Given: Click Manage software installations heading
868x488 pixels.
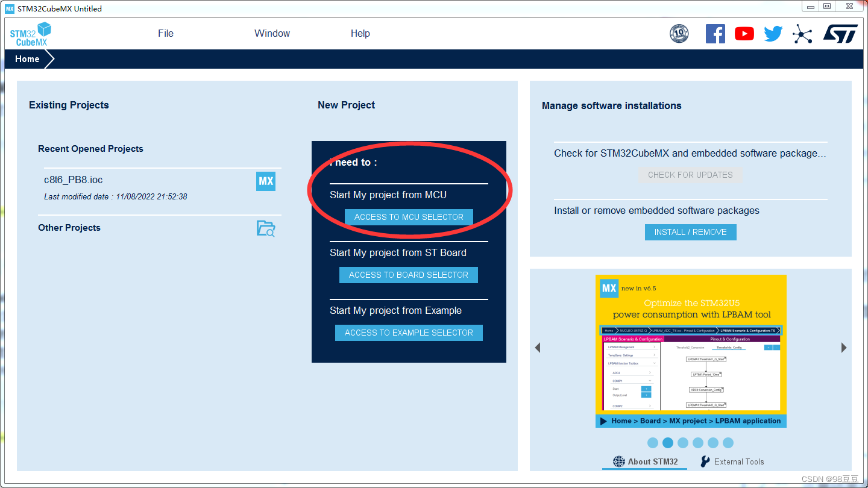Looking at the screenshot, I should pos(611,105).
